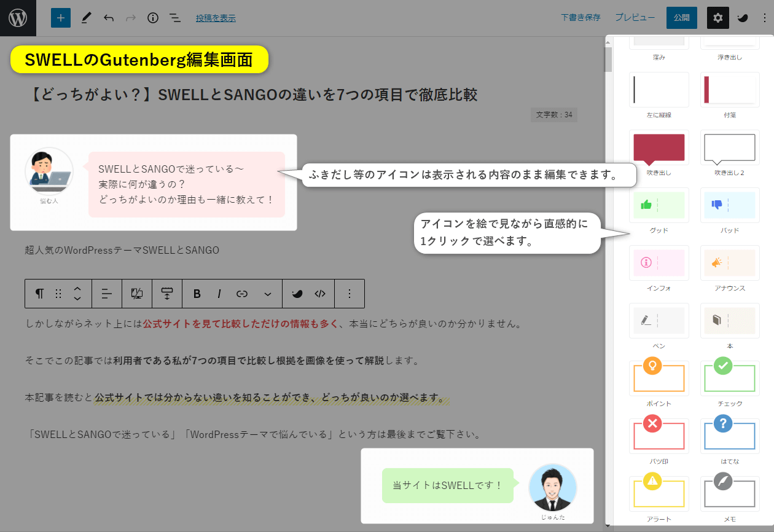The height and width of the screenshot is (532, 774).
Task: Click the SWELL decoration icon in block toolbar
Action: point(297,294)
